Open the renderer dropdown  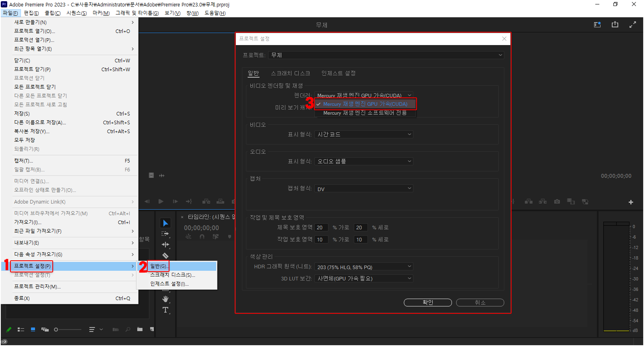click(363, 95)
